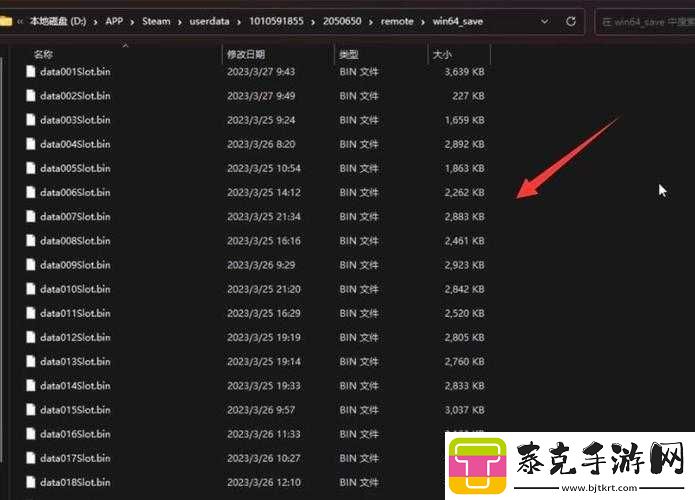
Task: Select the file name data002Slot.bin
Action: (x=75, y=96)
